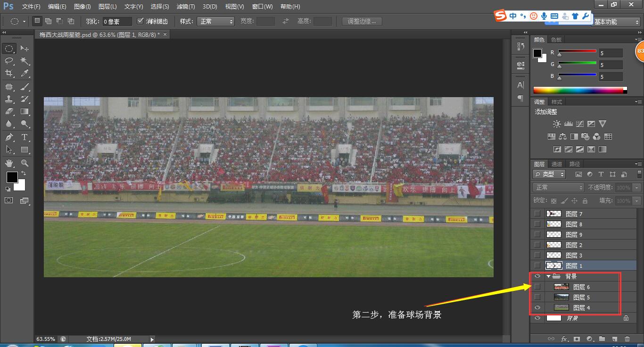Screen dimensions: 644x347
Task: Select the Elliptical Marquee tool
Action: click(x=9, y=49)
